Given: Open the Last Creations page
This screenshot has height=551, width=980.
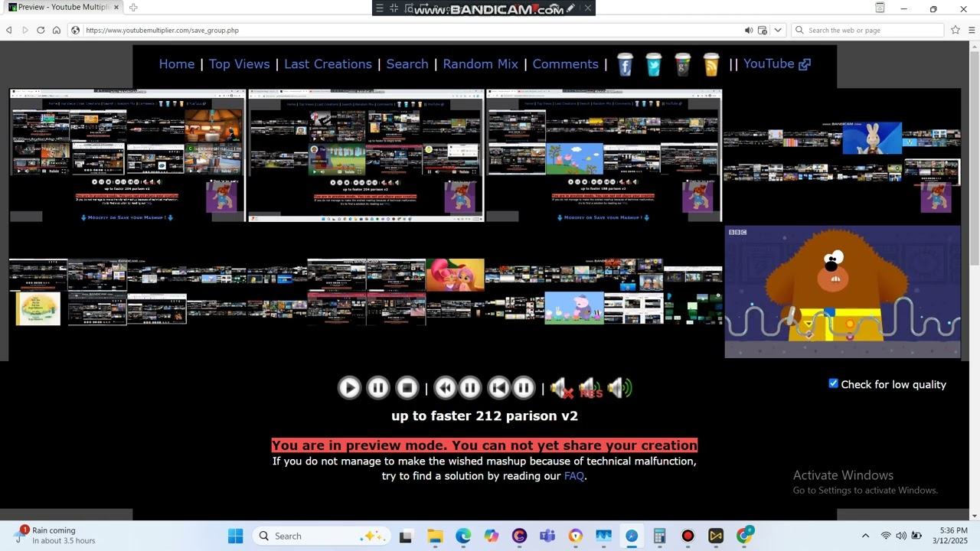Looking at the screenshot, I should click(328, 64).
